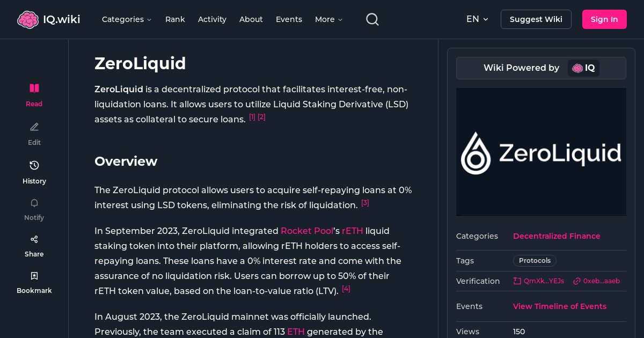The width and height of the screenshot is (644, 338).
Task: Bookmark this wiki using the sidebar icon
Action: click(34, 275)
